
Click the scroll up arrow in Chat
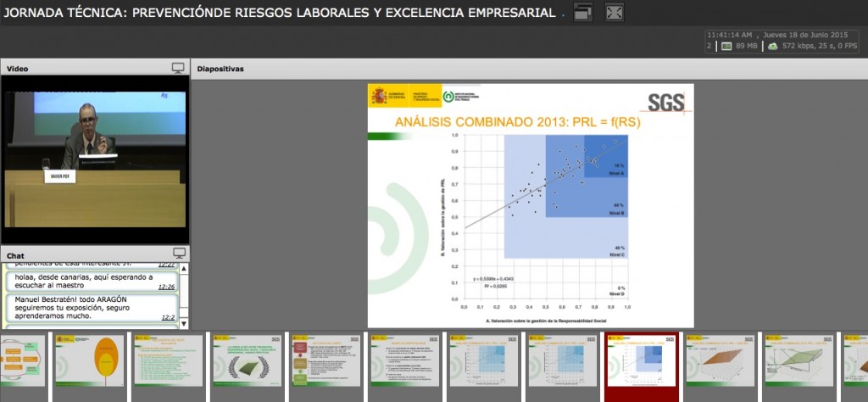184,270
